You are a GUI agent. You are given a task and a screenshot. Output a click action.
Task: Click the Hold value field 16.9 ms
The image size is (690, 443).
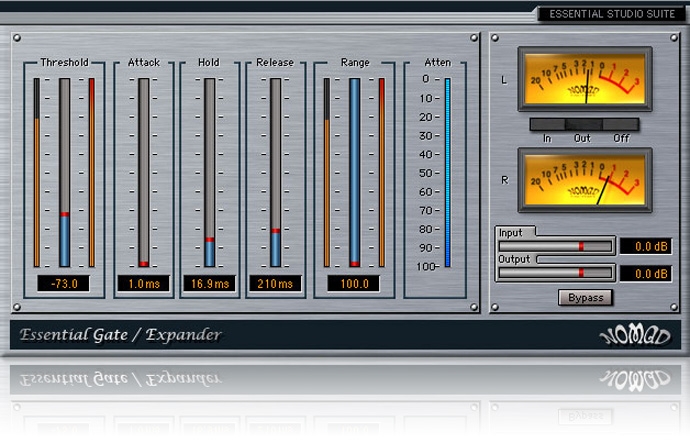[210, 284]
